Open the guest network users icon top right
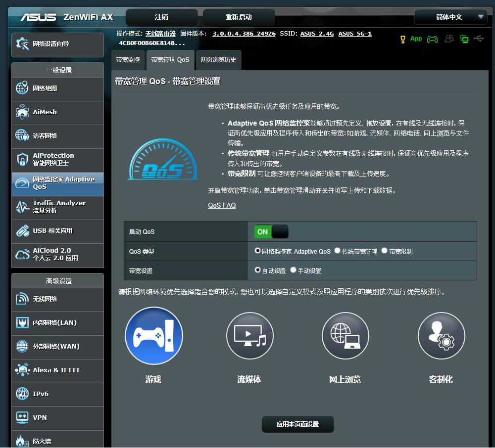Viewport: 495px width, 448px height. point(448,39)
